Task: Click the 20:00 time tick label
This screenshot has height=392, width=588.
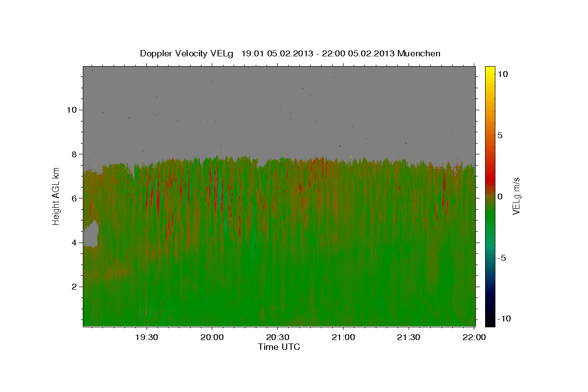Action: tap(212, 337)
